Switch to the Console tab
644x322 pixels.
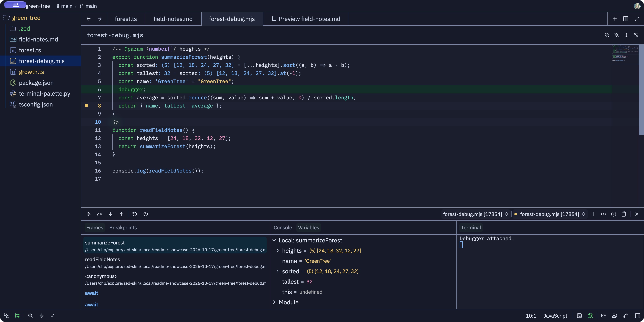tap(283, 228)
